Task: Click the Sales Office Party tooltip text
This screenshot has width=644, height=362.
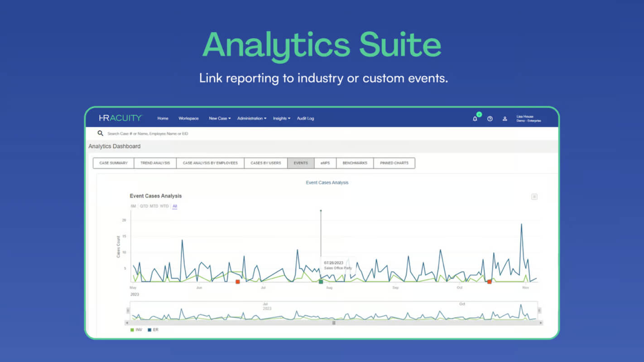Action: point(338,268)
